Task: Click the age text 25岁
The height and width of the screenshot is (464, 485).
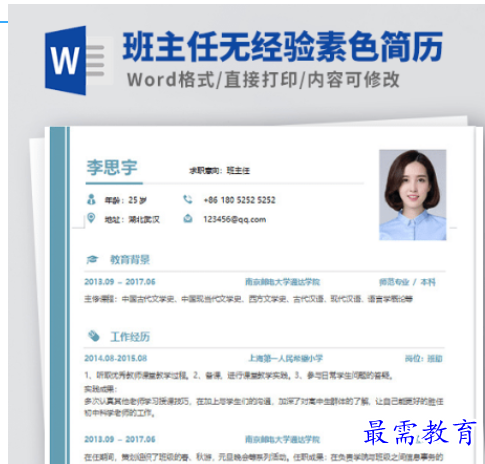Action: [137, 200]
